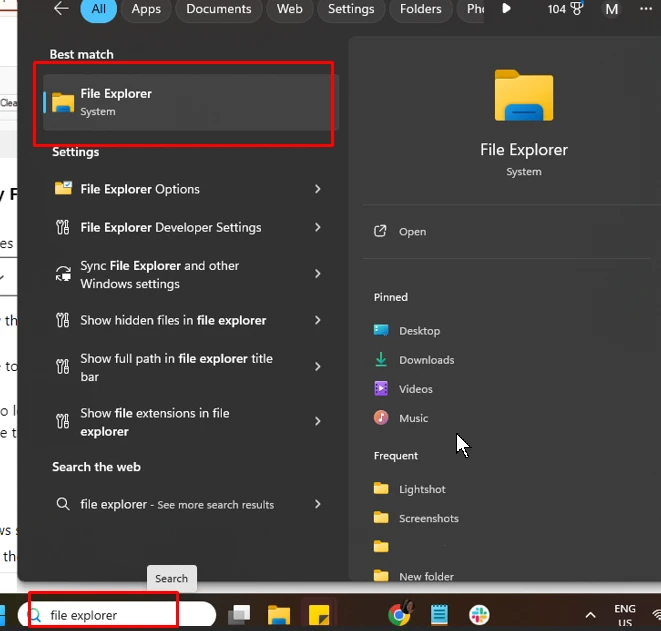The image size is (661, 631).
Task: Click the taskbar search box
Action: point(117,615)
